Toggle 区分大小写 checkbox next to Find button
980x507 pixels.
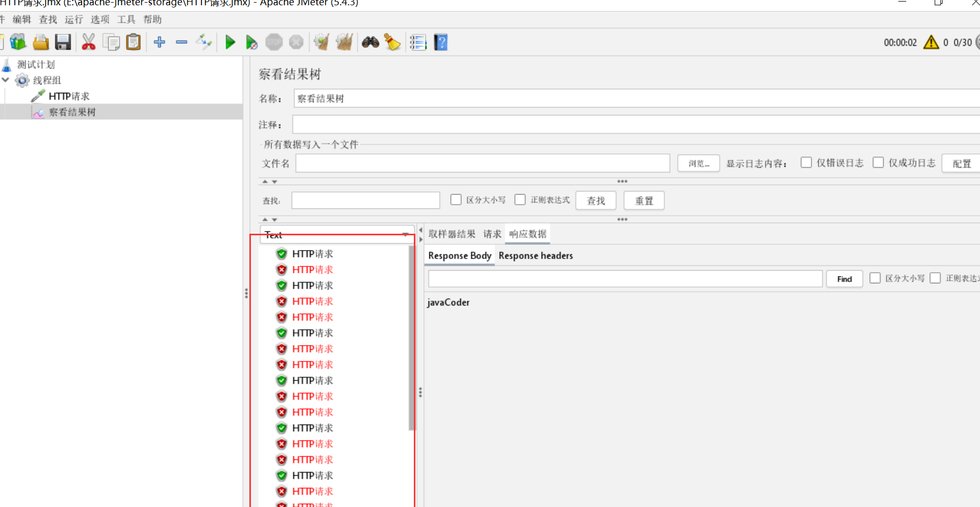click(875, 278)
